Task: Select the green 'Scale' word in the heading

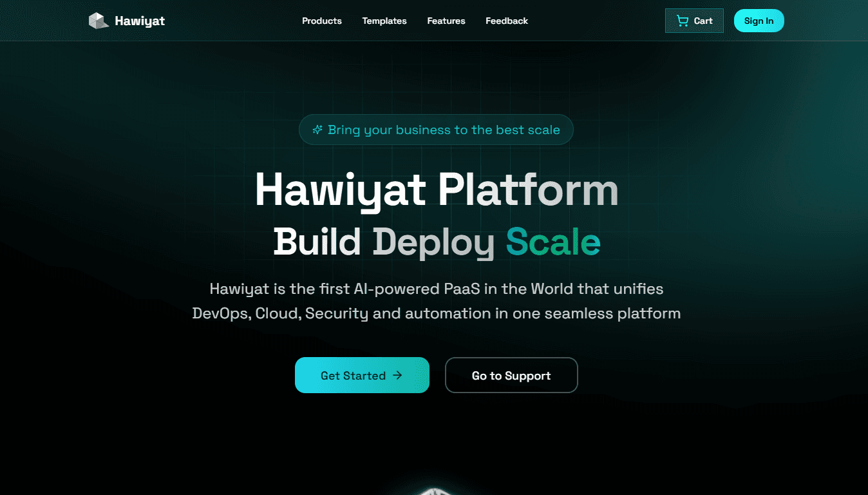Action: [552, 243]
